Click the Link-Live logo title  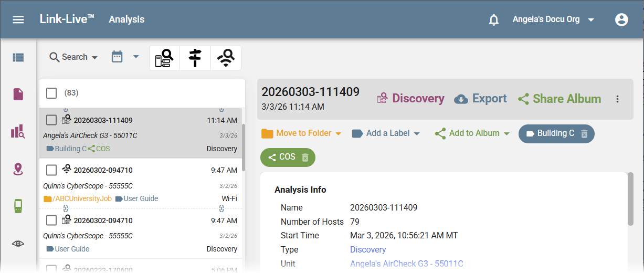(x=67, y=19)
